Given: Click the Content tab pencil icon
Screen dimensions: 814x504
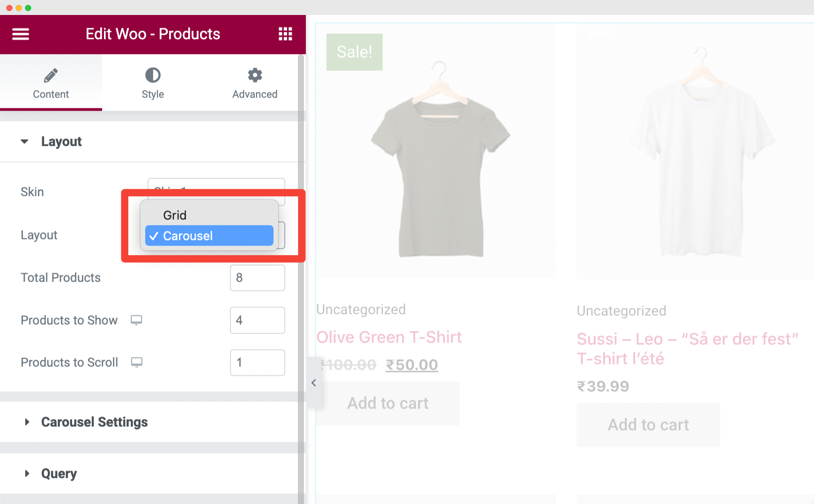Looking at the screenshot, I should (x=51, y=75).
